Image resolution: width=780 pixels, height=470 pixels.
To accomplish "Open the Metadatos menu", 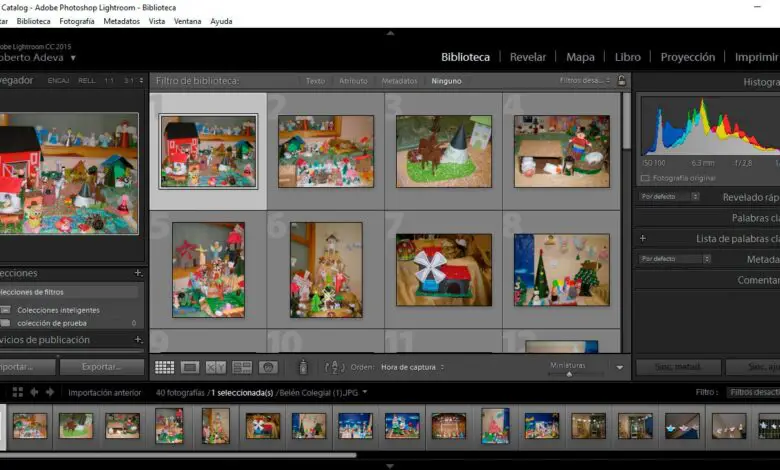I will click(121, 21).
